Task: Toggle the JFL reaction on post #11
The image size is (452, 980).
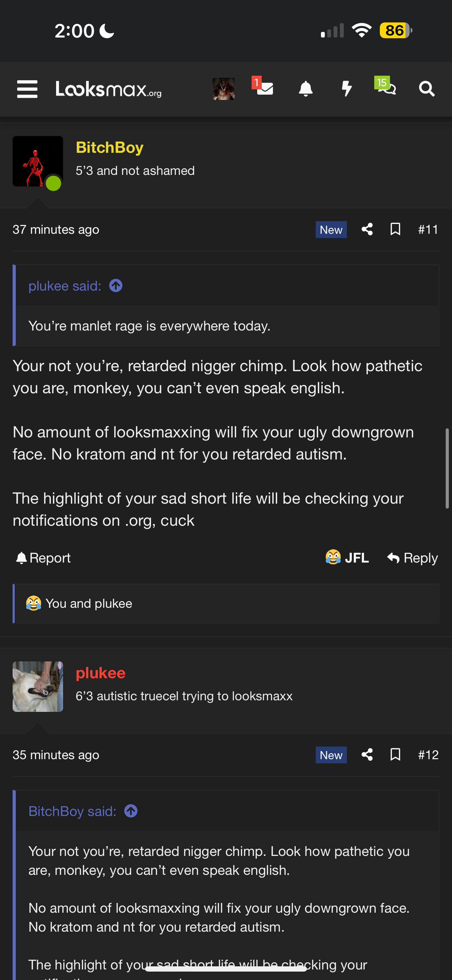Action: [x=347, y=558]
